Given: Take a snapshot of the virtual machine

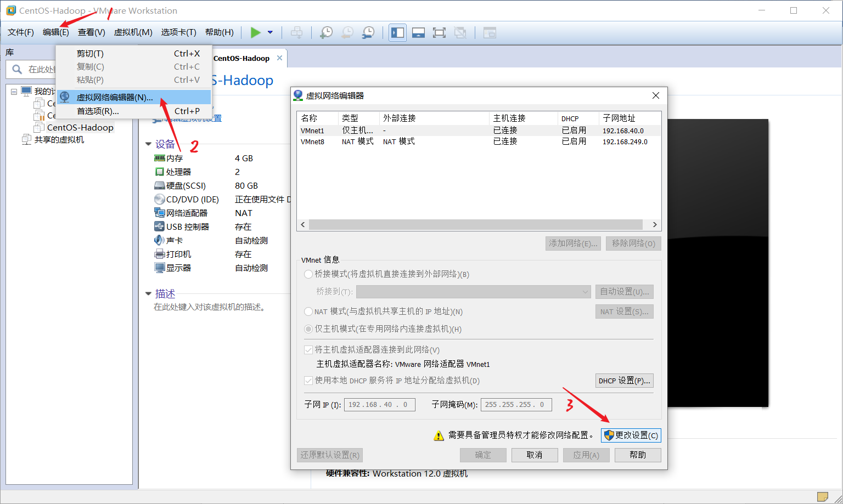Looking at the screenshot, I should pyautogui.click(x=326, y=32).
